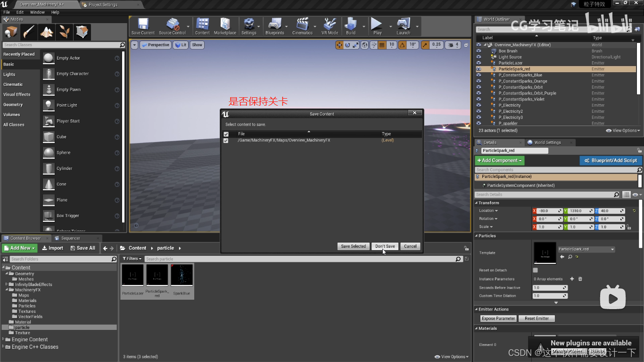This screenshot has height=362, width=644.
Task: Click the Search Classes input field
Action: click(64, 45)
